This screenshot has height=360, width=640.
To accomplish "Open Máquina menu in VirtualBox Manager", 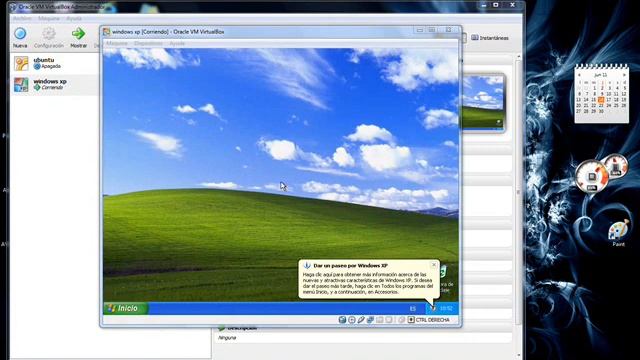I will point(49,18).
